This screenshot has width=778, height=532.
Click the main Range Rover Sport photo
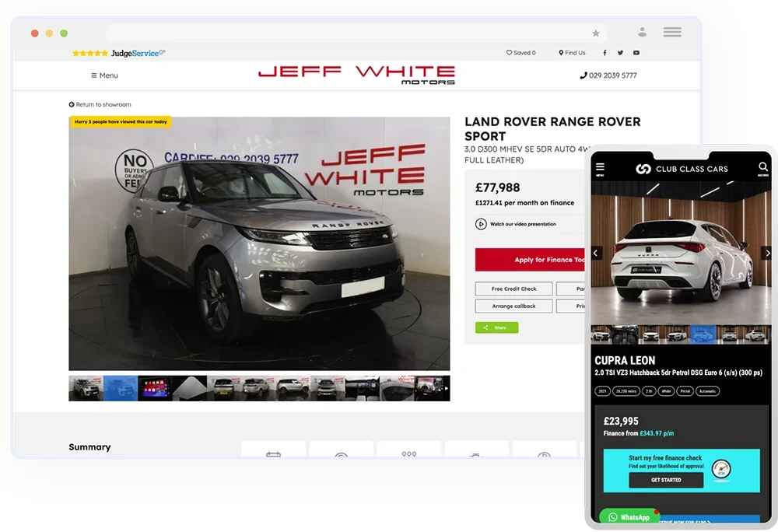[259, 243]
